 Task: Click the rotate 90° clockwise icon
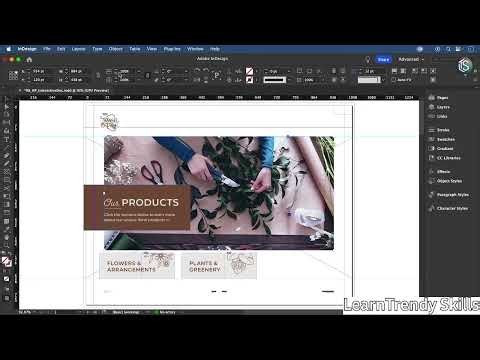(197, 71)
